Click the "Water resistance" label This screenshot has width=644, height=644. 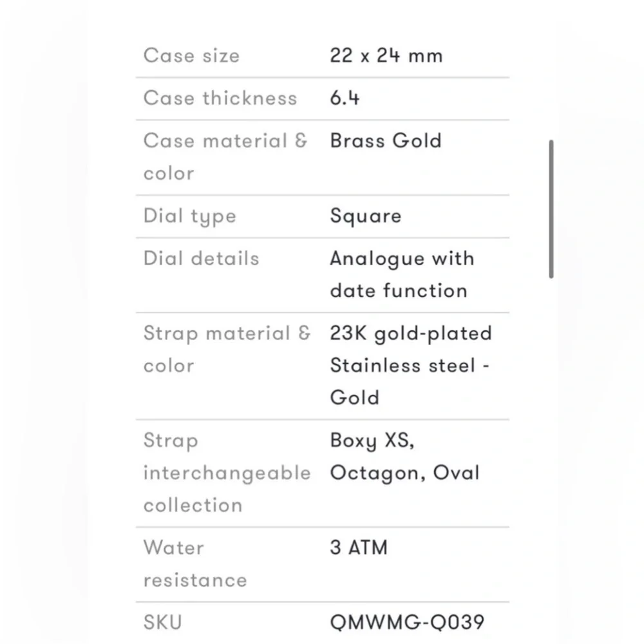(x=194, y=563)
